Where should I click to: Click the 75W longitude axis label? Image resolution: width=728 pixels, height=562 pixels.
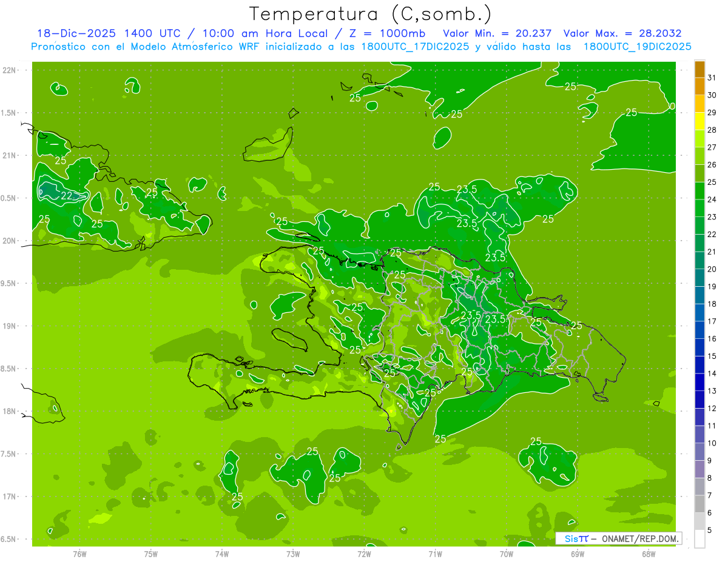[x=151, y=554]
